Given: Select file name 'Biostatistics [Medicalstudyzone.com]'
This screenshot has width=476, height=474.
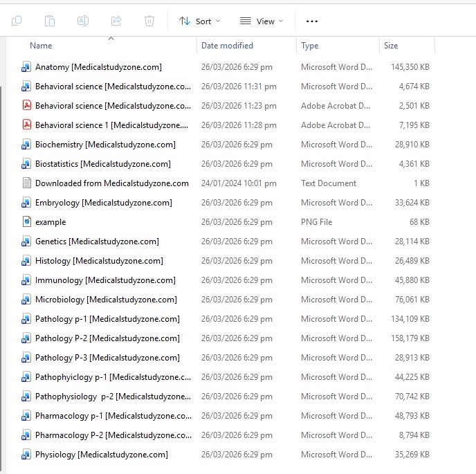Looking at the screenshot, I should click(103, 164).
